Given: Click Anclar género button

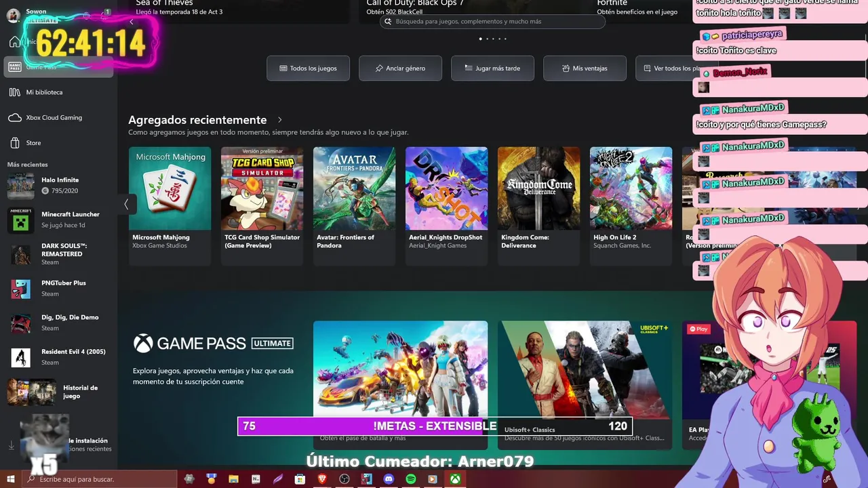Looking at the screenshot, I should pos(400,68).
